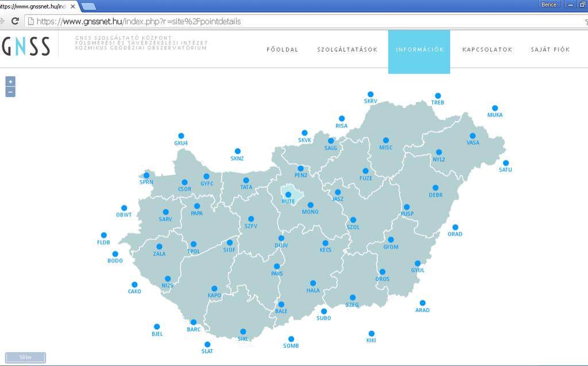This screenshot has width=588, height=366.
Task: Select the ARAD station marker
Action: 423,303
